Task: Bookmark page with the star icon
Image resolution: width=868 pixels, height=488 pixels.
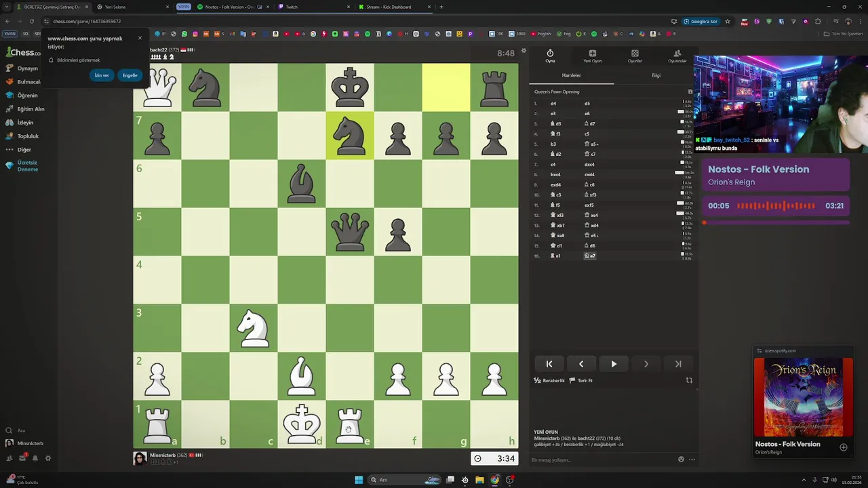Action: [728, 21]
